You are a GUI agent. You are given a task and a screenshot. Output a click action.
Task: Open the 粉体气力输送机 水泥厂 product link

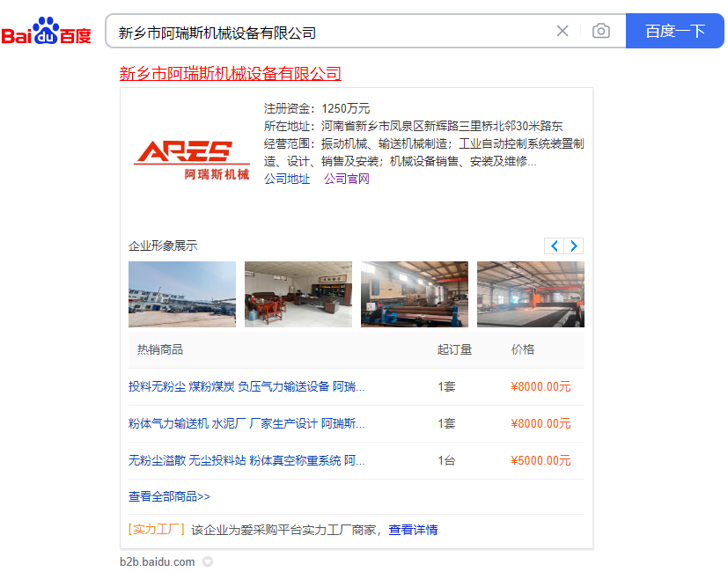point(246,423)
